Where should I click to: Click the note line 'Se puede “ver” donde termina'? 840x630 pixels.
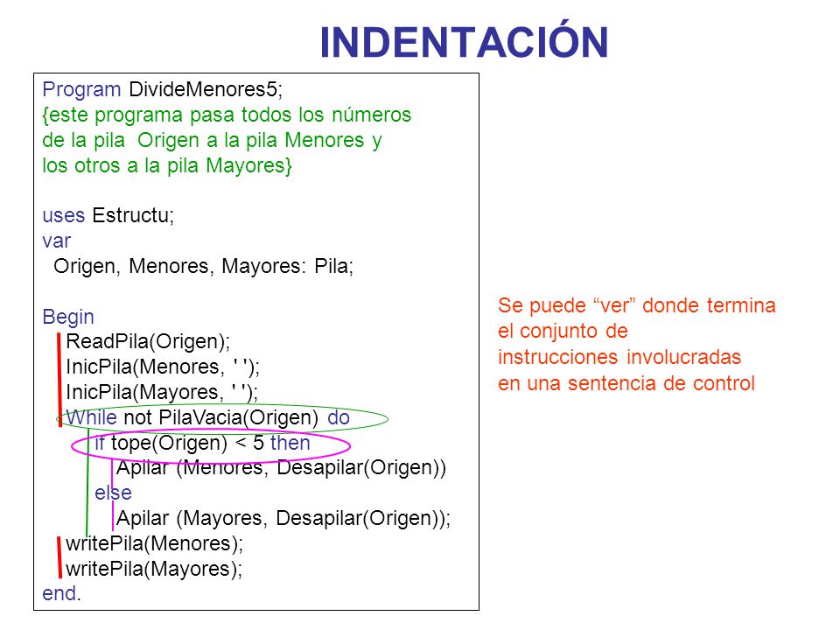pos(636,305)
